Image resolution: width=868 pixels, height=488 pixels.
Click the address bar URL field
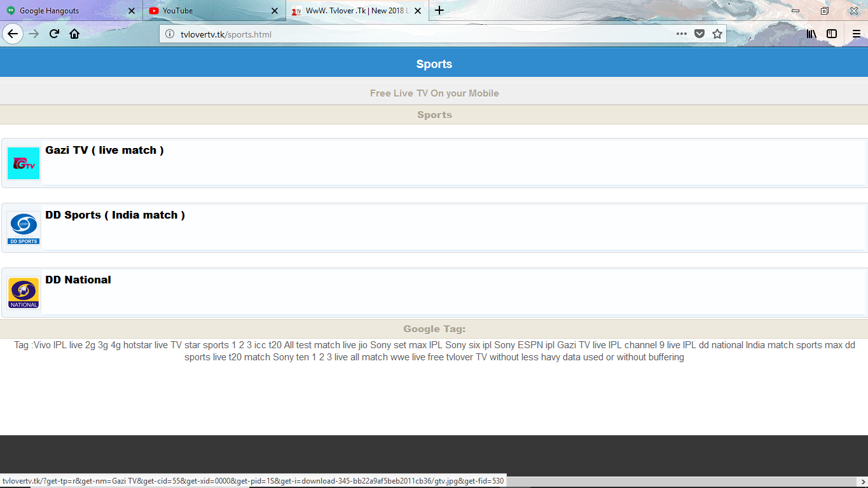click(413, 34)
